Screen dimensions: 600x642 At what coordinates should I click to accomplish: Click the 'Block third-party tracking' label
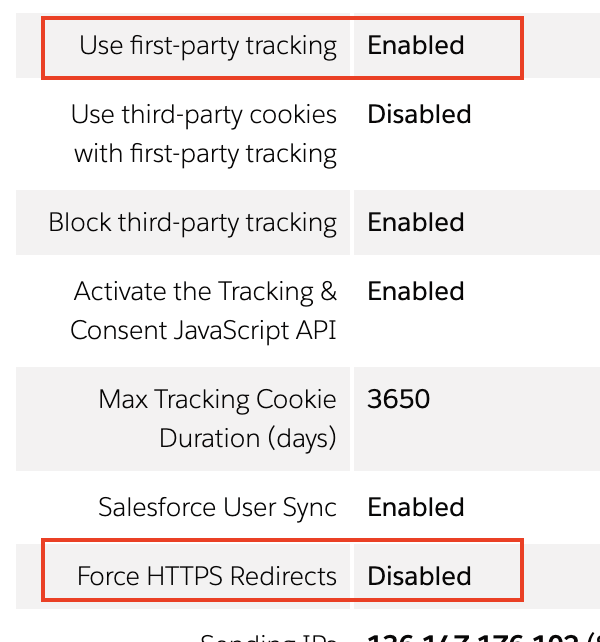coord(192,223)
